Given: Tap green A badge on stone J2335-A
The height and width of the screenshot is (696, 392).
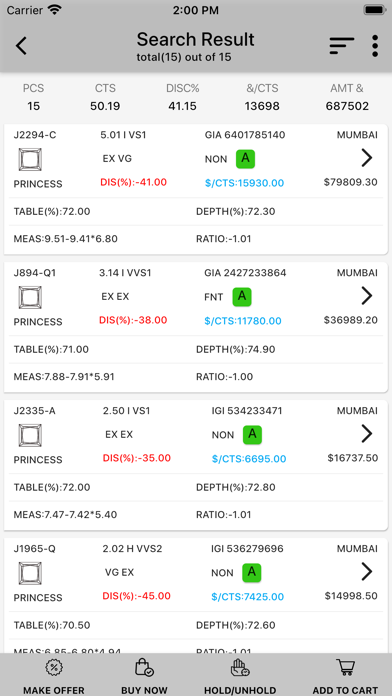Looking at the screenshot, I should (252, 435).
